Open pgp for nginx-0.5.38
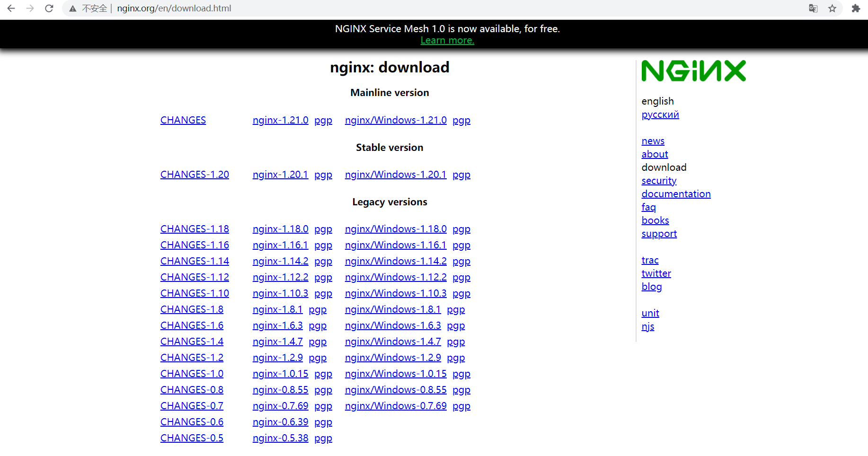Screen dimensions: 868x456 coord(323,438)
